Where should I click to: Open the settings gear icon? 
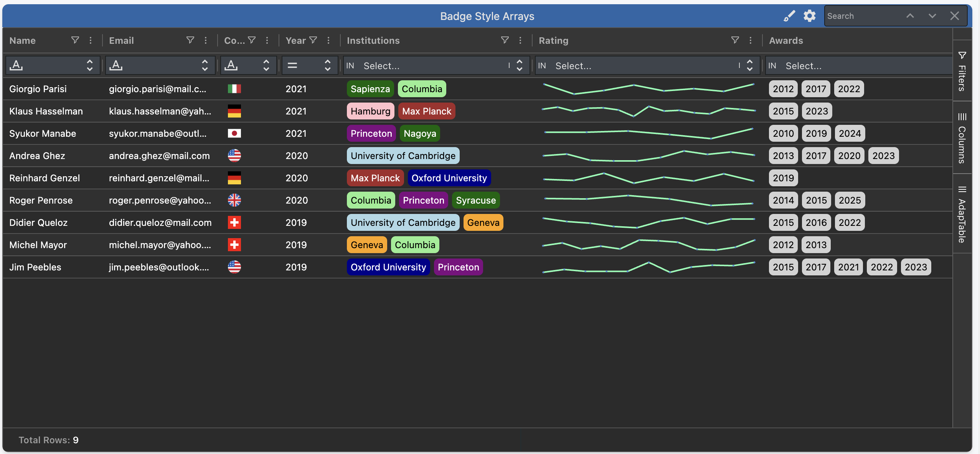tap(810, 16)
